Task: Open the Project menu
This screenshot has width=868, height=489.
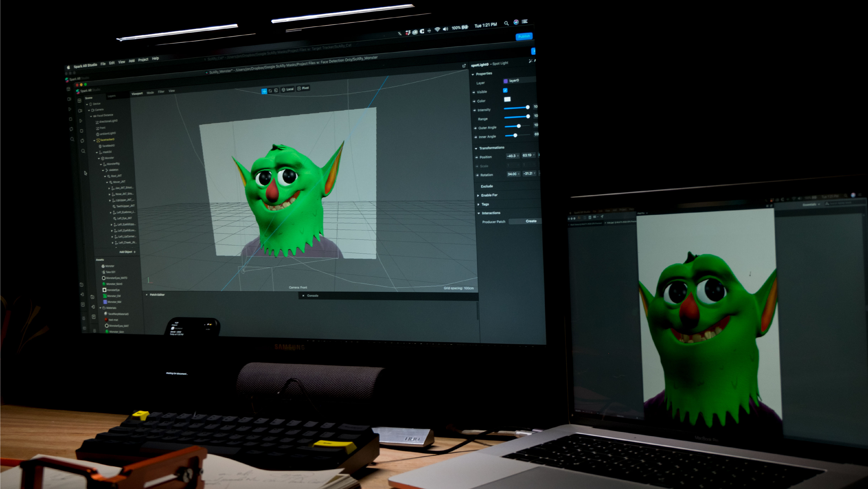Action: click(143, 60)
